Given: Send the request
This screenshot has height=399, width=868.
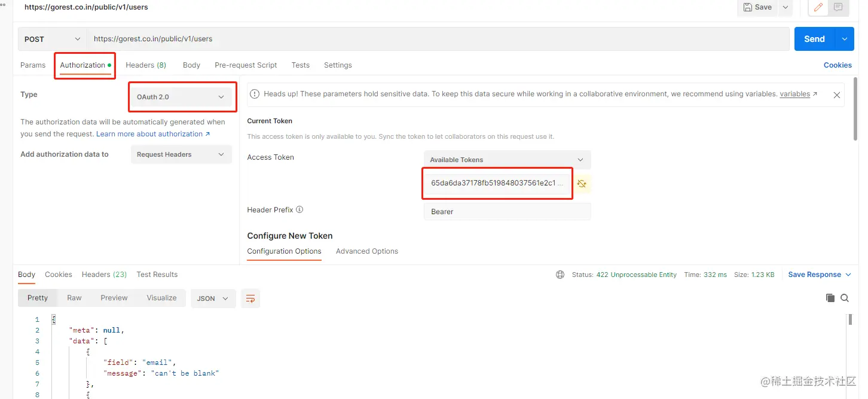Looking at the screenshot, I should coord(814,39).
